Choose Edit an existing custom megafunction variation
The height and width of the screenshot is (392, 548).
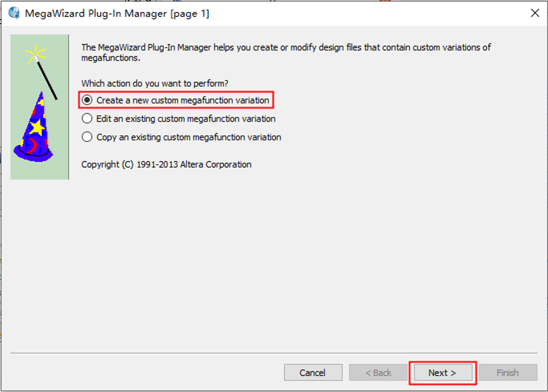tap(87, 118)
